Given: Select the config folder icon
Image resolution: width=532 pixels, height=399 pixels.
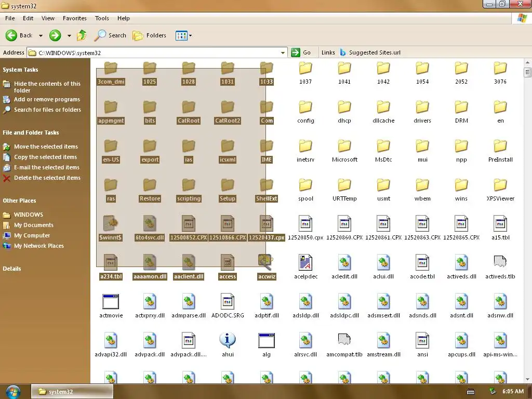Looking at the screenshot, I should pos(305,107).
